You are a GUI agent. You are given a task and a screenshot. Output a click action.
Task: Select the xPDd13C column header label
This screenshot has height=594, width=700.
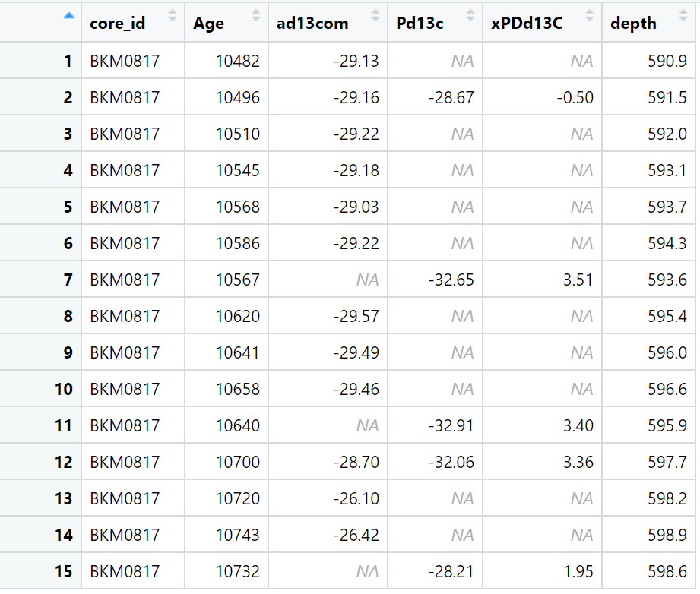click(x=527, y=24)
